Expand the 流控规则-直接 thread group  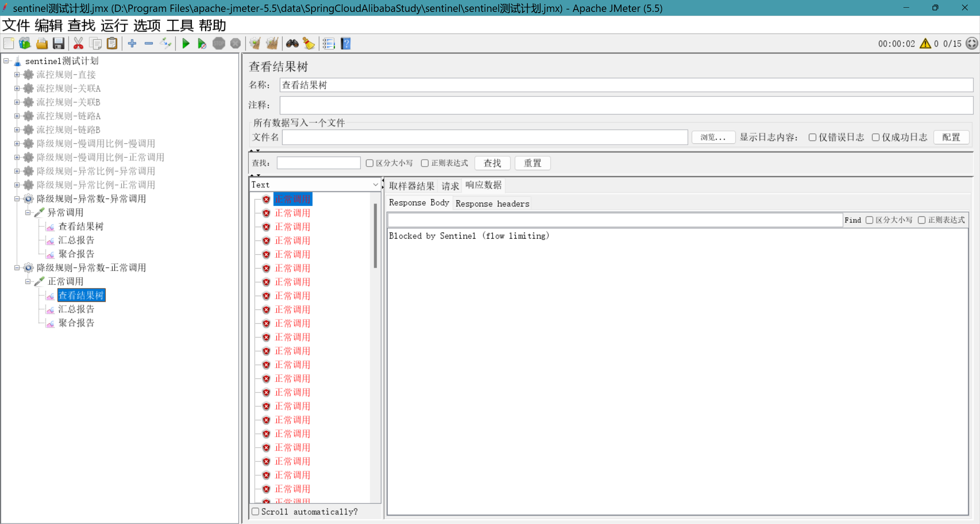(17, 75)
